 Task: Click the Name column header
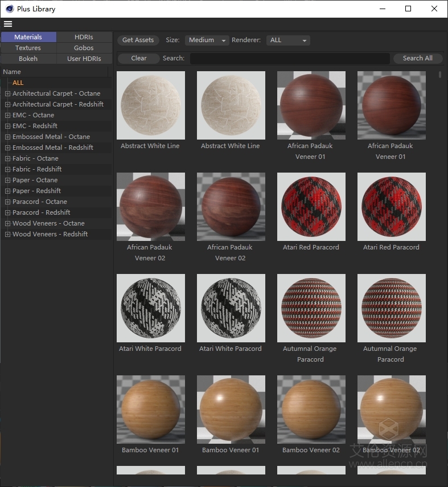(x=55, y=72)
